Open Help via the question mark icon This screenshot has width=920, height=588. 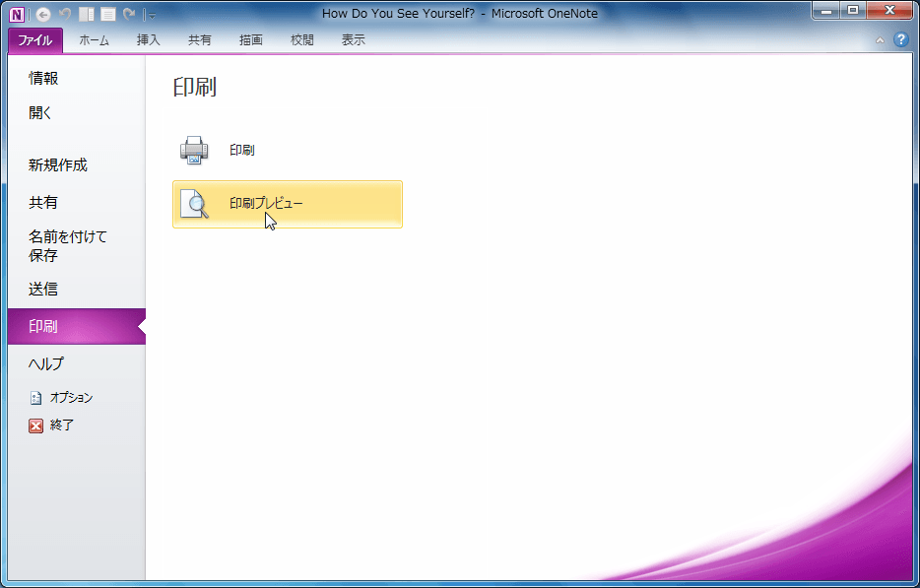[900, 40]
